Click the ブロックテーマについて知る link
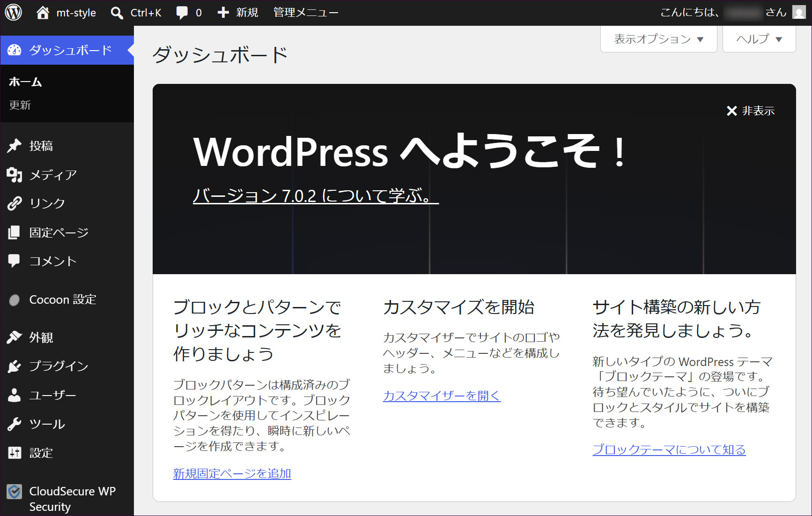The image size is (812, 516). coord(669,449)
